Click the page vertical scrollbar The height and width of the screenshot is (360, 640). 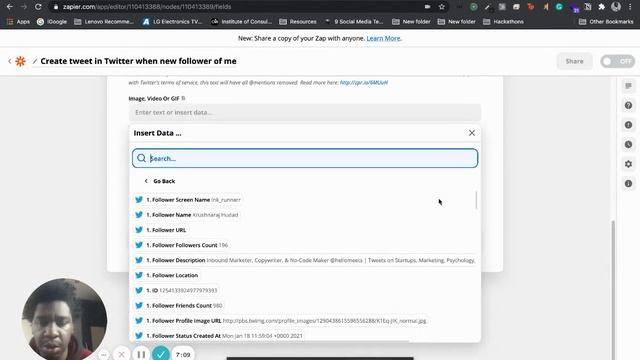coord(613,290)
